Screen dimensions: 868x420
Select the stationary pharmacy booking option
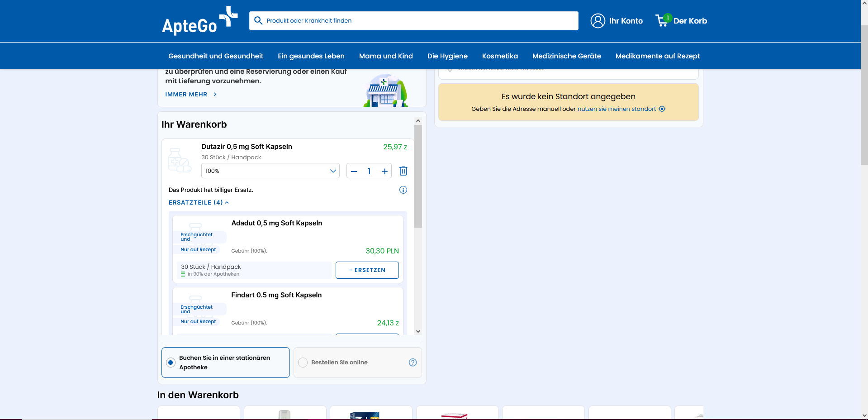point(226,363)
